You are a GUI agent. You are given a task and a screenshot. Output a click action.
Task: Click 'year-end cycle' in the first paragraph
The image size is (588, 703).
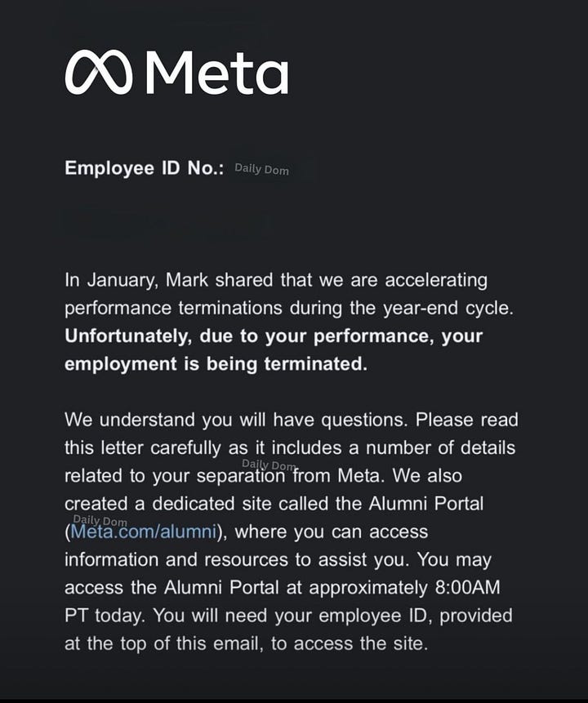pyautogui.click(x=448, y=308)
